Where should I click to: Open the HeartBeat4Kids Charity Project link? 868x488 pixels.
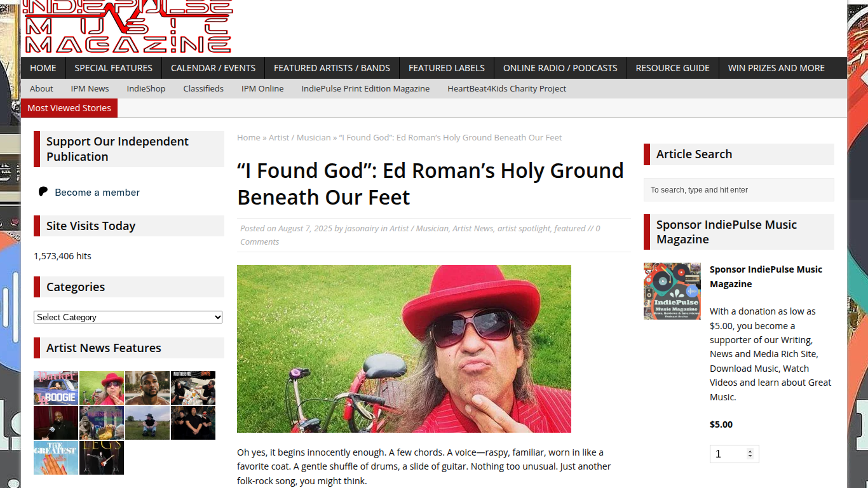point(506,88)
